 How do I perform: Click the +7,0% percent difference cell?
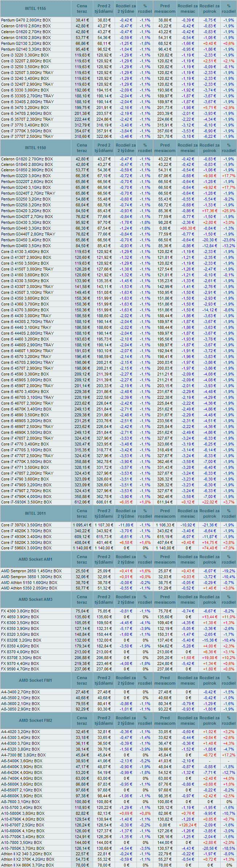coord(229,548)
